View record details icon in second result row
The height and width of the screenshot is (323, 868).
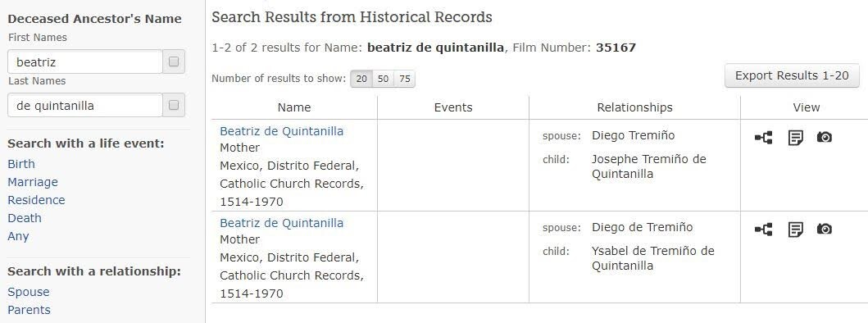tap(796, 230)
